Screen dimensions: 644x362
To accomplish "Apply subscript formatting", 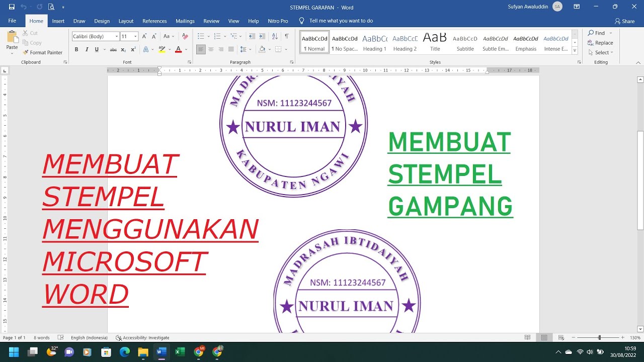I will (124, 49).
